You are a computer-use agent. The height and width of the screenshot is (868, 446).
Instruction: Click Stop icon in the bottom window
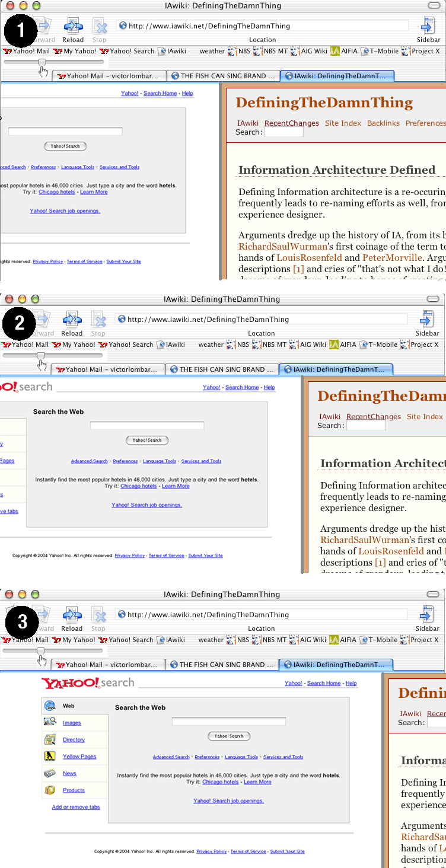pyautogui.click(x=99, y=615)
